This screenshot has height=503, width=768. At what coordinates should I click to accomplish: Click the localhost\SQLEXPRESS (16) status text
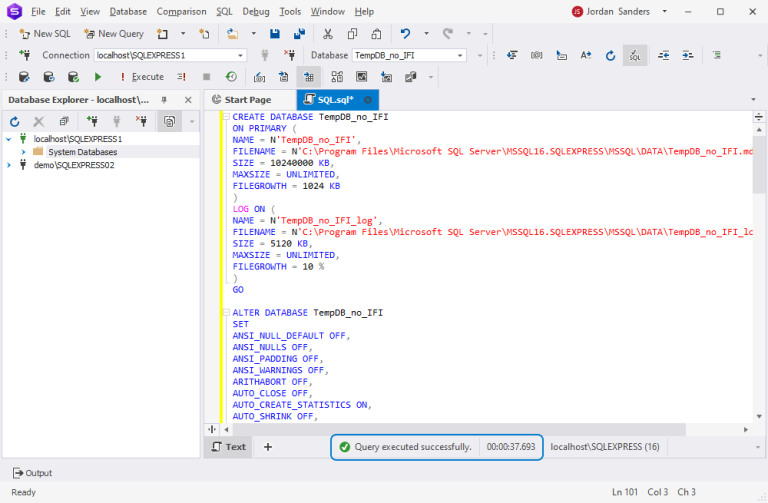coord(605,447)
